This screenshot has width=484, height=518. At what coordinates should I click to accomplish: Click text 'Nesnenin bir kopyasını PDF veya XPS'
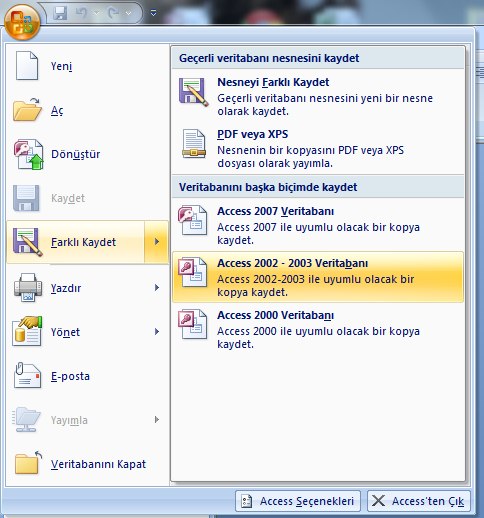pos(310,150)
